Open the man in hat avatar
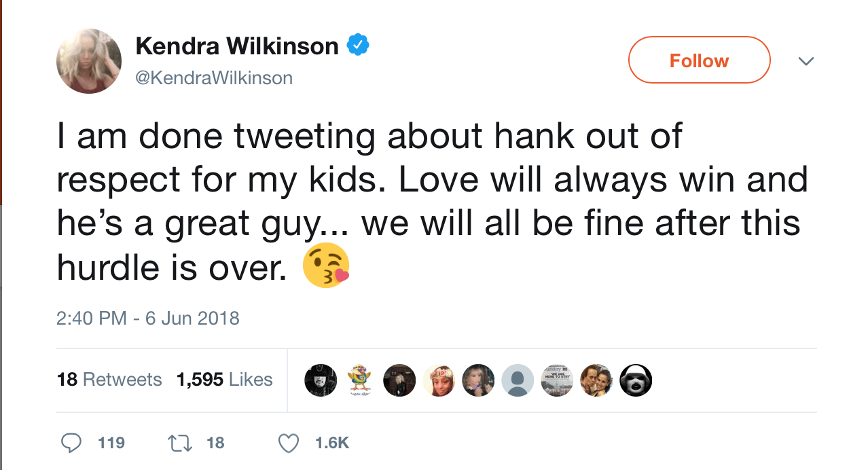The width and height of the screenshot is (868, 470). coord(321,380)
